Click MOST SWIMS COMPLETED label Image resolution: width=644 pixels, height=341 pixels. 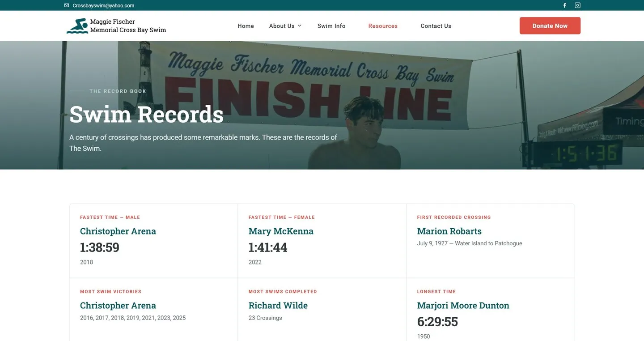(x=283, y=291)
